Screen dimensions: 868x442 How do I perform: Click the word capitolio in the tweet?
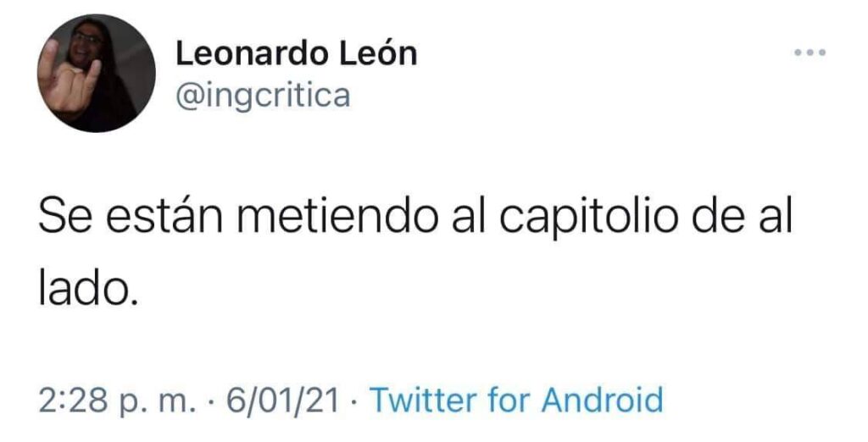coord(588,217)
